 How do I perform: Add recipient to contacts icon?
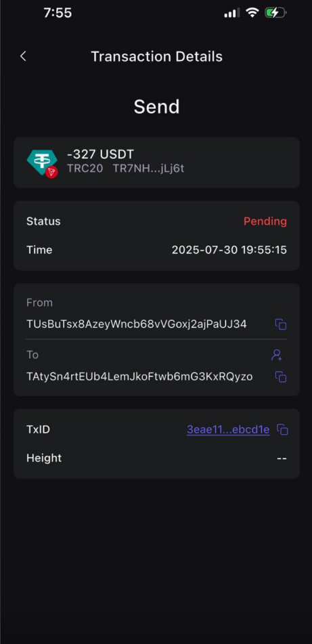[x=277, y=355]
